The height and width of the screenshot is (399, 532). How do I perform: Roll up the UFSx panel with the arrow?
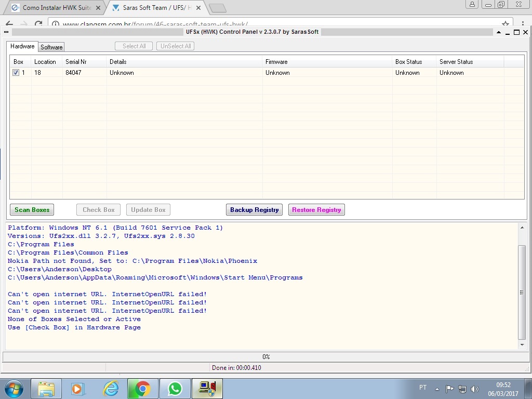[499, 32]
